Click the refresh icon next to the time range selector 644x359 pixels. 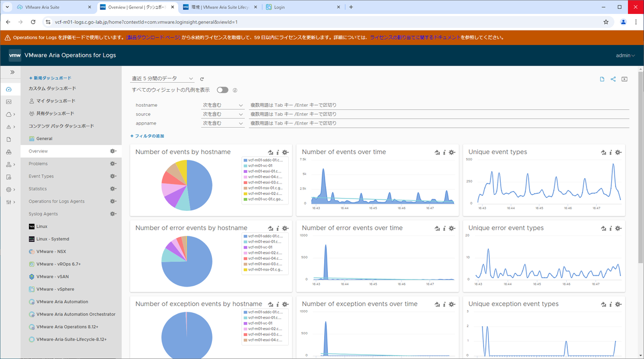click(x=202, y=78)
